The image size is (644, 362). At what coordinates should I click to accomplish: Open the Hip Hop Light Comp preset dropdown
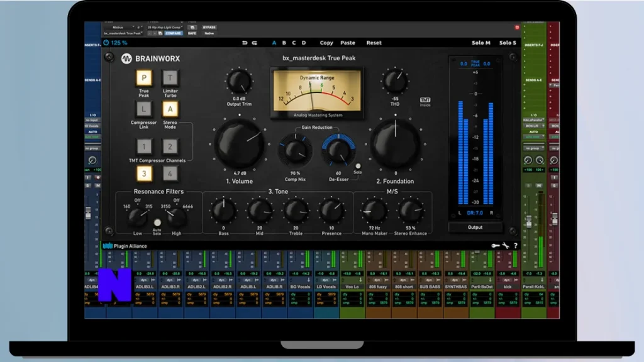point(165,28)
